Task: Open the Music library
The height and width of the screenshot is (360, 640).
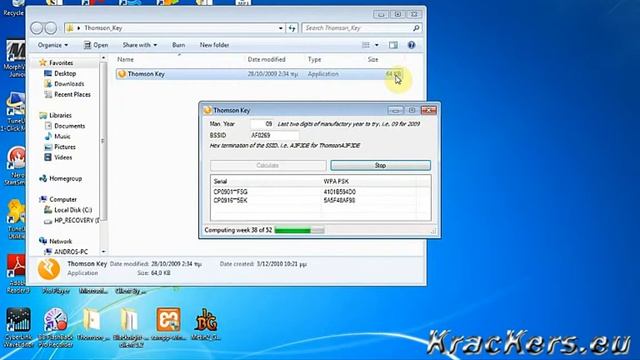Action: [62, 136]
